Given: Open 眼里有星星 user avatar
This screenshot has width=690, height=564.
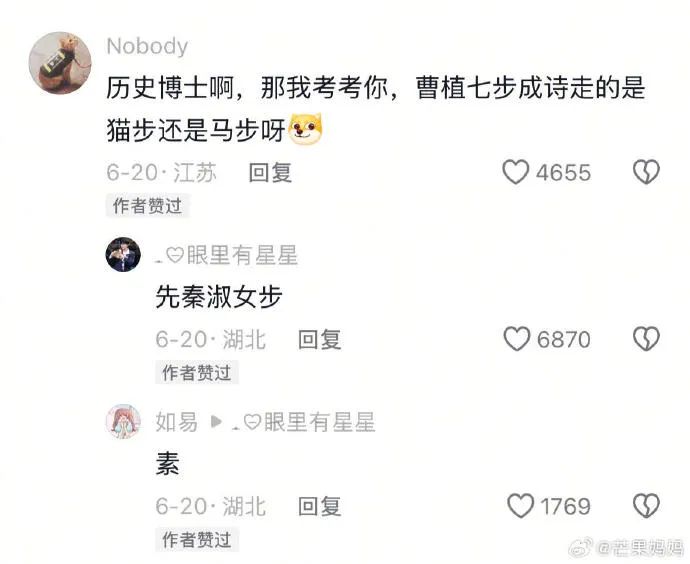Looking at the screenshot, I should pos(123,254).
